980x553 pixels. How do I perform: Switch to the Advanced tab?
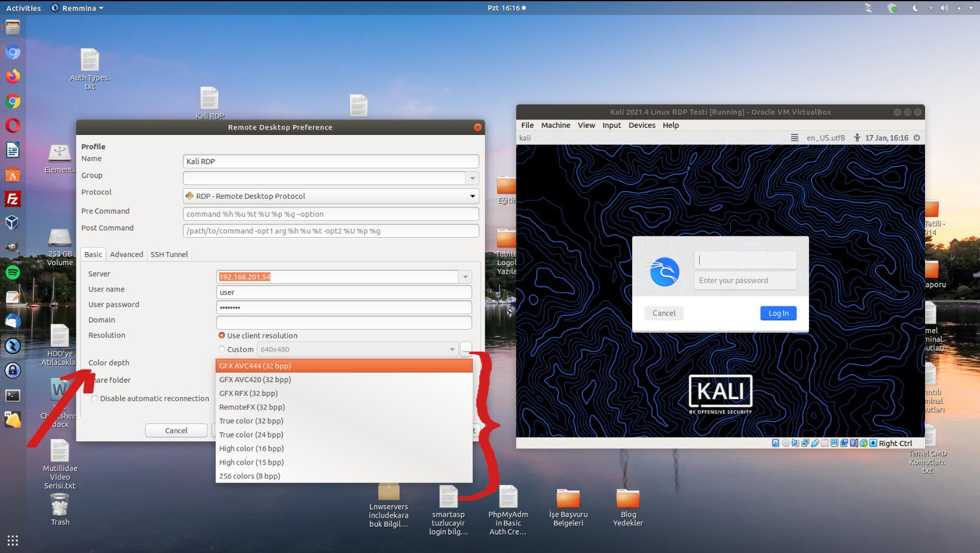[x=126, y=254]
